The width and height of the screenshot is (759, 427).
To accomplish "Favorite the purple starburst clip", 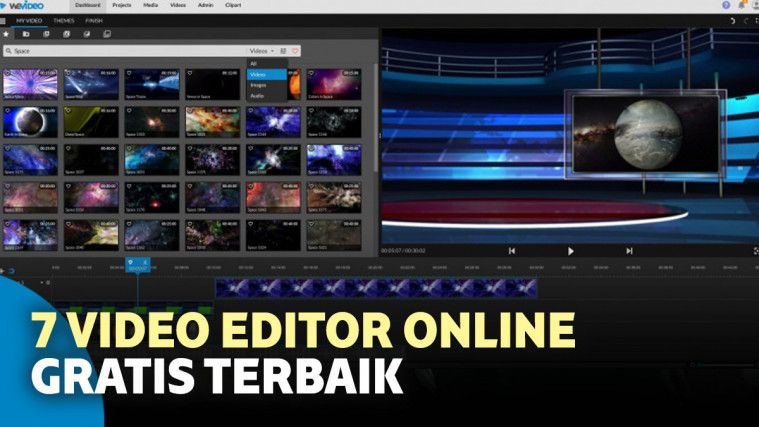I will pos(7,73).
